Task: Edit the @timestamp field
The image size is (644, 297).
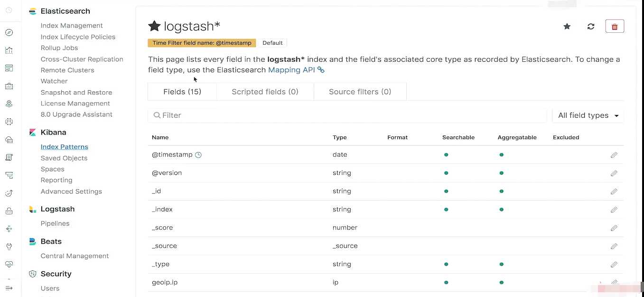Action: [614, 155]
